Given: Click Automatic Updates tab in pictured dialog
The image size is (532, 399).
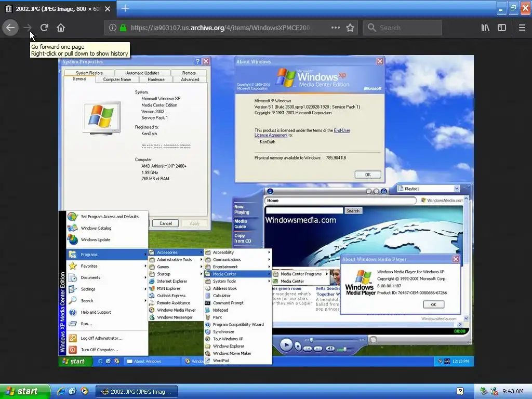Looking at the screenshot, I should coord(142,73).
